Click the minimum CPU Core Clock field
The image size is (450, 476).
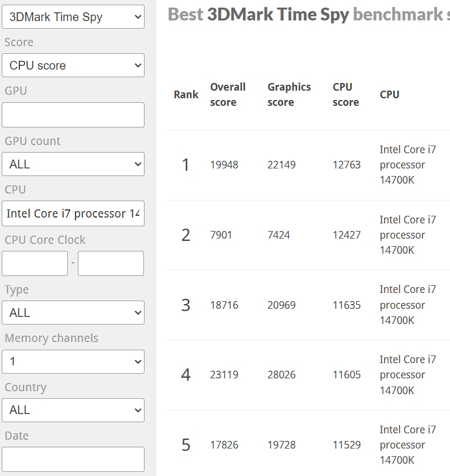(35, 263)
